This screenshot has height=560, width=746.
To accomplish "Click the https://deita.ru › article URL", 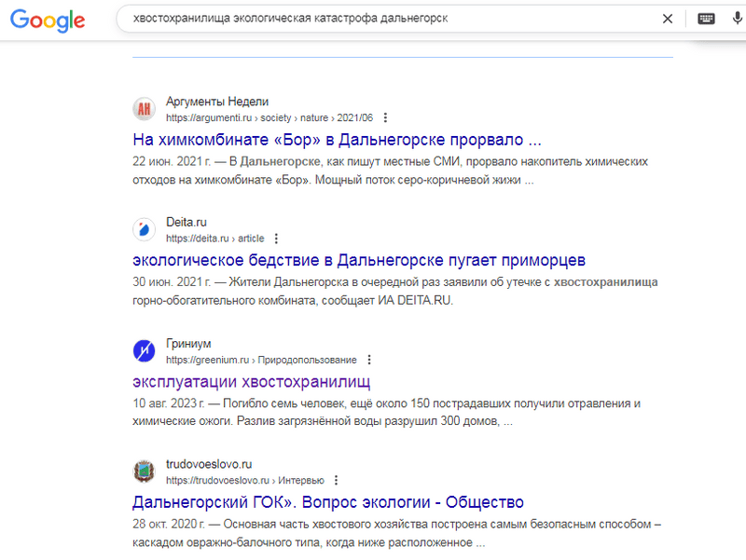I will coord(215,239).
